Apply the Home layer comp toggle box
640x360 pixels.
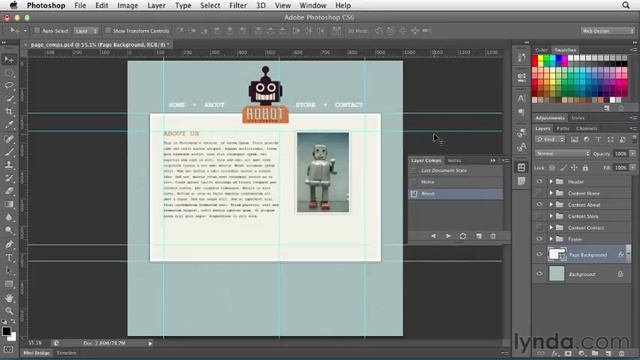[414, 182]
